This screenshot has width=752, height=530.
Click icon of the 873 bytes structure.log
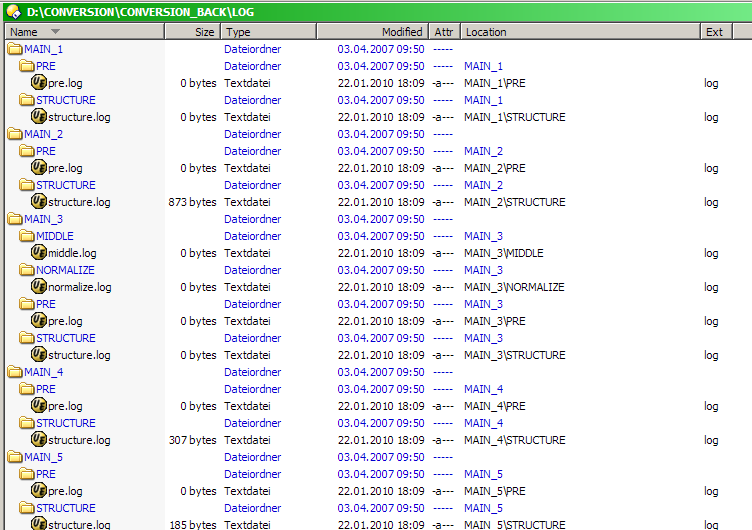pyautogui.click(x=39, y=202)
